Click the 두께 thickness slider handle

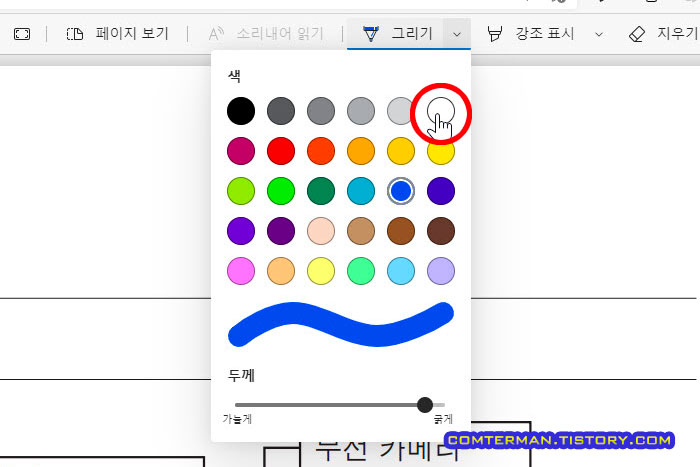coord(425,405)
